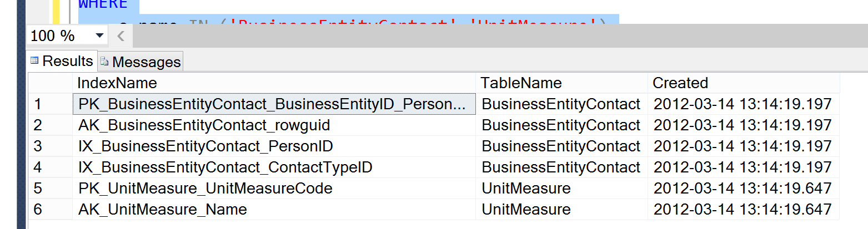
Task: Click the PK_UnitMeasure_UnitMeasureCode cell
Action: pos(205,189)
